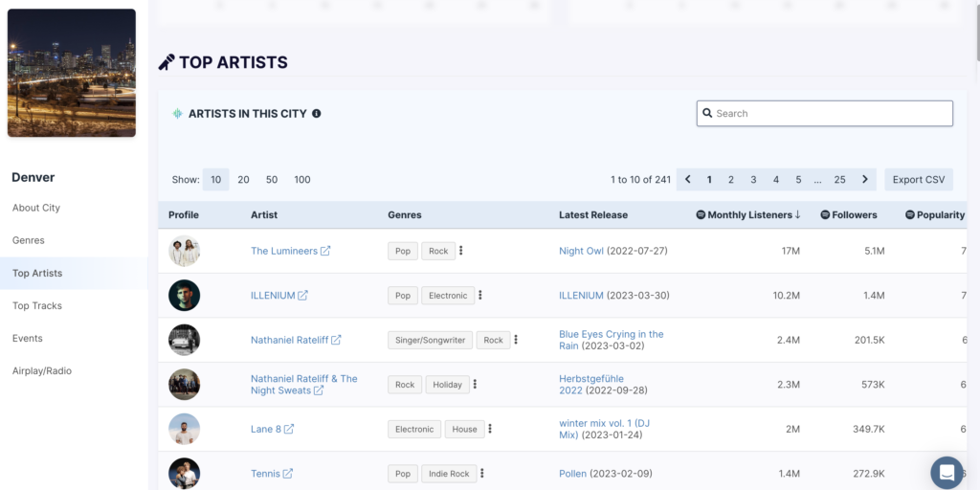This screenshot has height=490, width=980.
Task: Open The Lumineers artist page
Action: pos(283,251)
